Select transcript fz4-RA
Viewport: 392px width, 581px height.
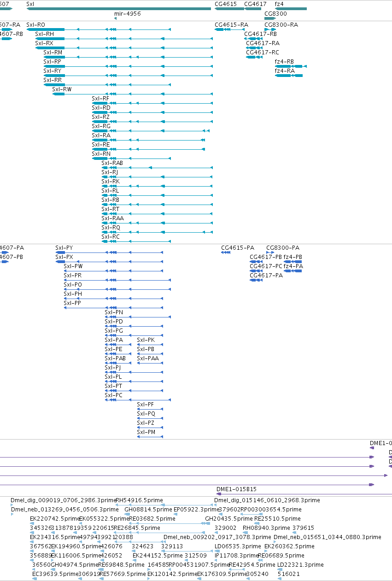pos(285,71)
